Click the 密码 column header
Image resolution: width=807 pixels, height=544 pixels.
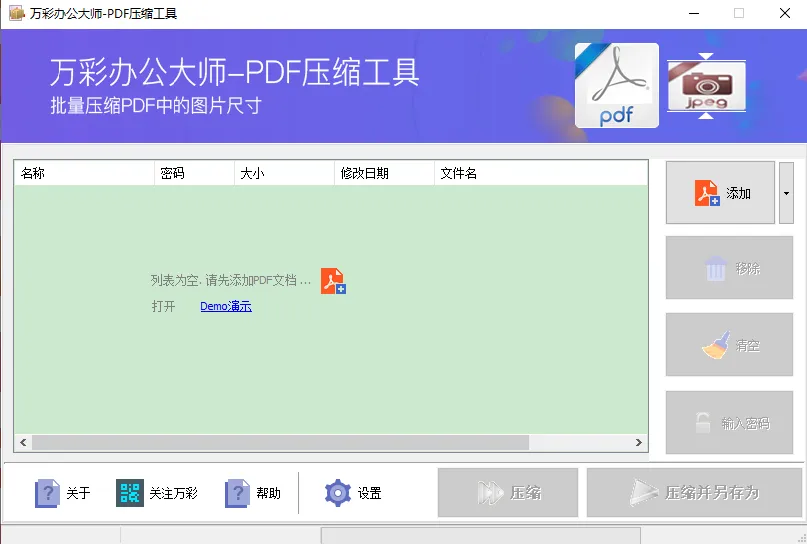(x=195, y=173)
